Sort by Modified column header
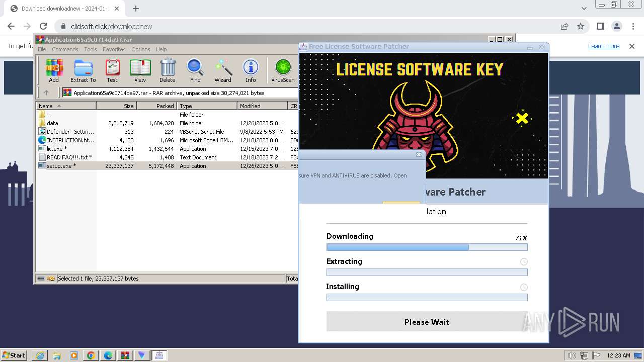This screenshot has height=362, width=644. [262, 106]
